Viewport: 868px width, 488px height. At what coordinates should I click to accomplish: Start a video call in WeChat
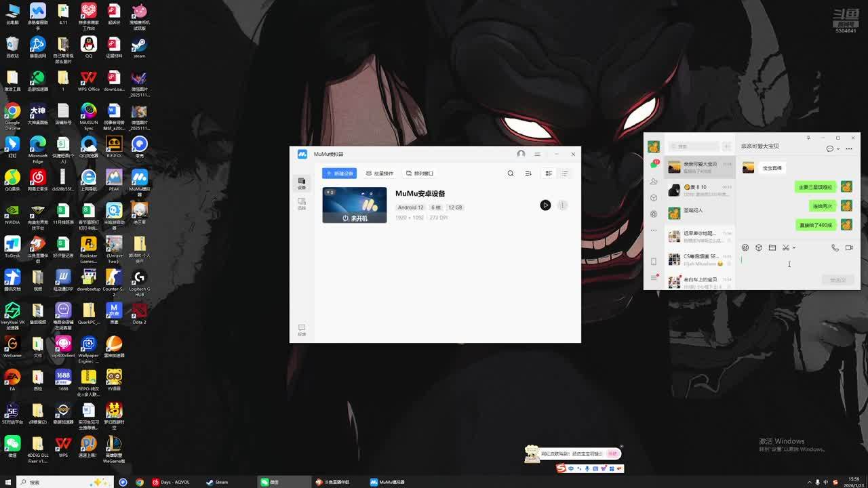[x=849, y=248]
